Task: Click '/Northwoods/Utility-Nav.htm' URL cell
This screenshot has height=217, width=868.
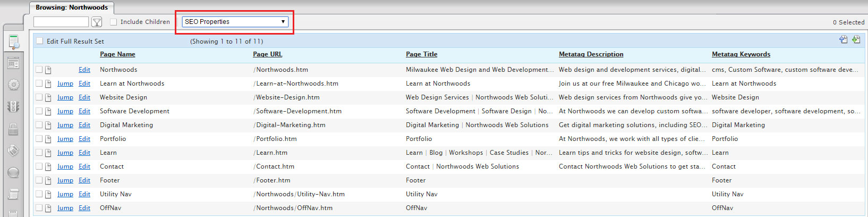Action: point(299,194)
